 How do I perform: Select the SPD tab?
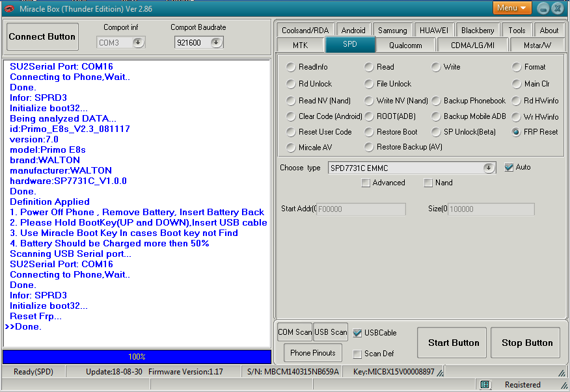point(350,44)
